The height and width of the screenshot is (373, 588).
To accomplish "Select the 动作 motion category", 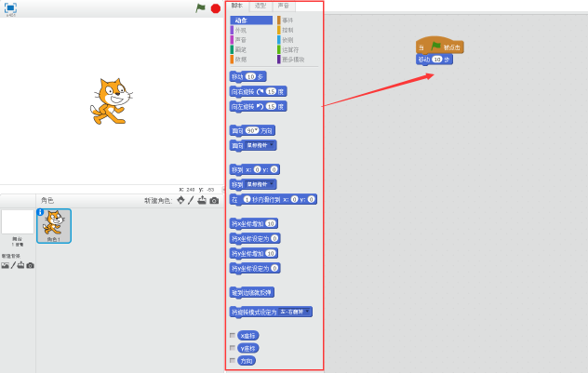I will pyautogui.click(x=251, y=20).
